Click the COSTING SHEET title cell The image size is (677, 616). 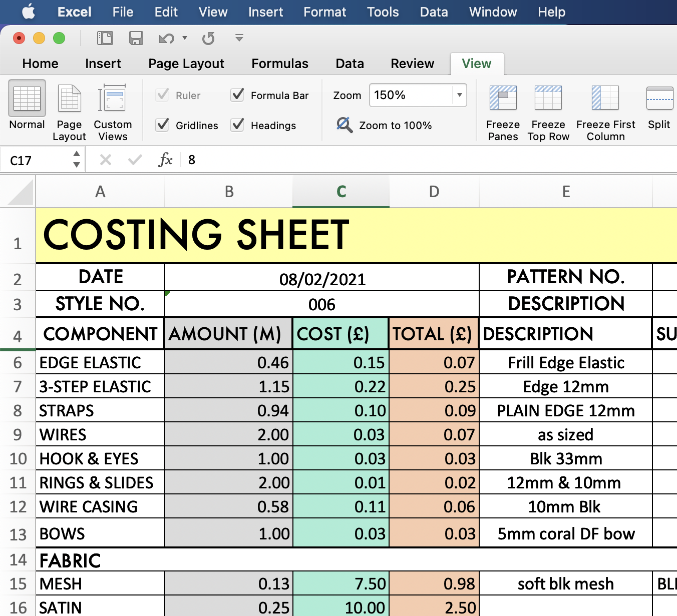[x=357, y=235]
